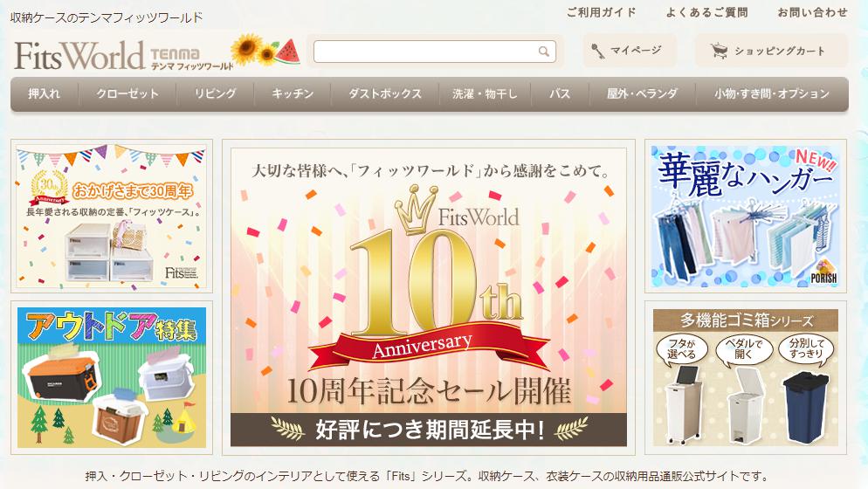Open the ご利用ガイド link

(601, 12)
